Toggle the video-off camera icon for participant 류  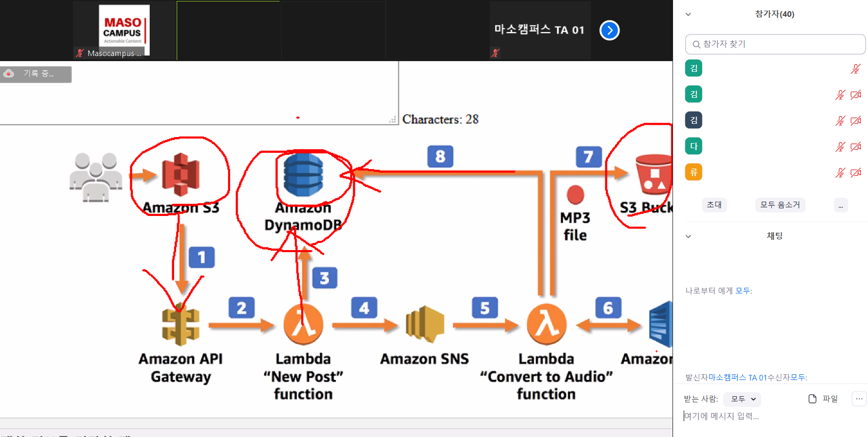pyautogui.click(x=856, y=173)
